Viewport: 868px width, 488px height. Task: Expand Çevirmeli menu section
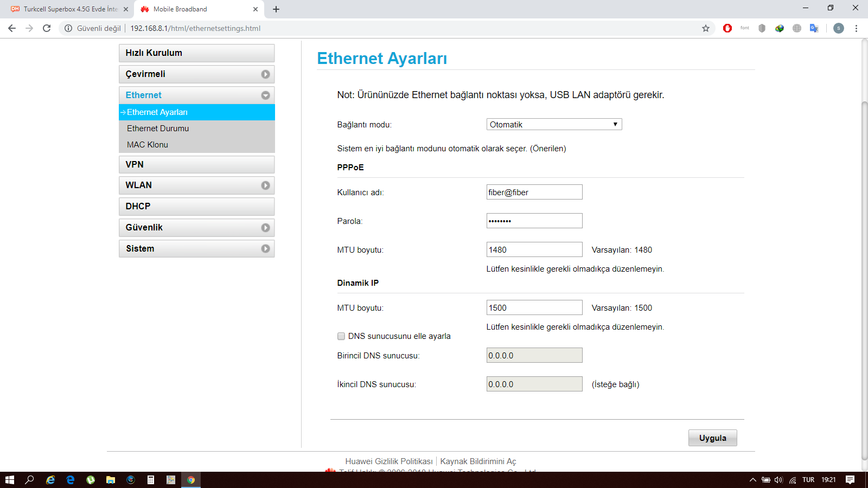coord(196,74)
